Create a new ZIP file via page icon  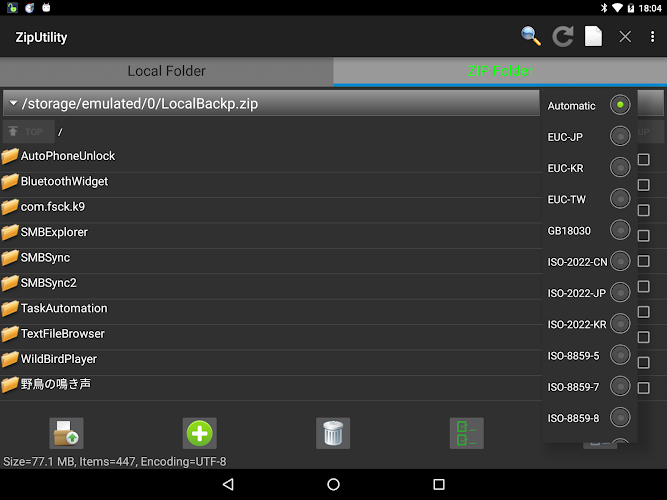tap(593, 36)
